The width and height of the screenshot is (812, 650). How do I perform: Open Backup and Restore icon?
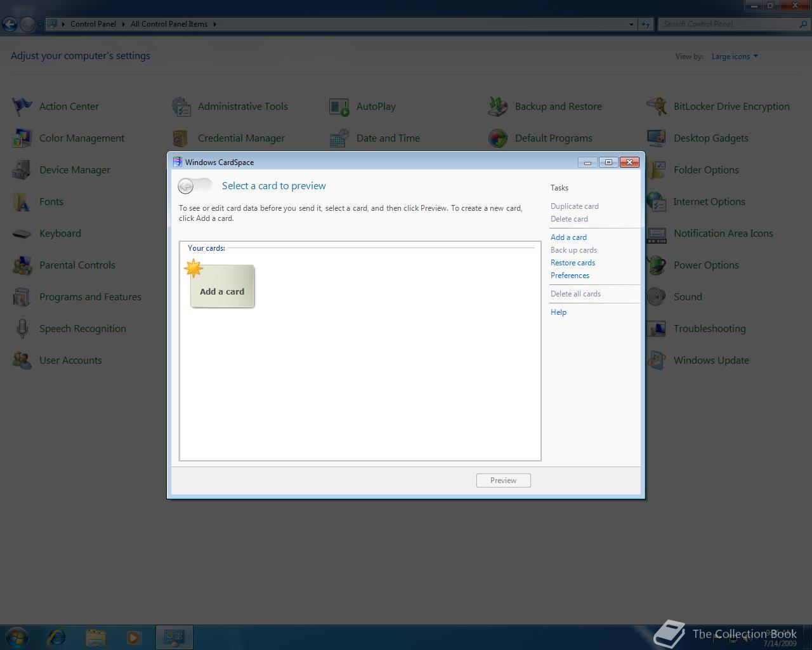(x=498, y=107)
